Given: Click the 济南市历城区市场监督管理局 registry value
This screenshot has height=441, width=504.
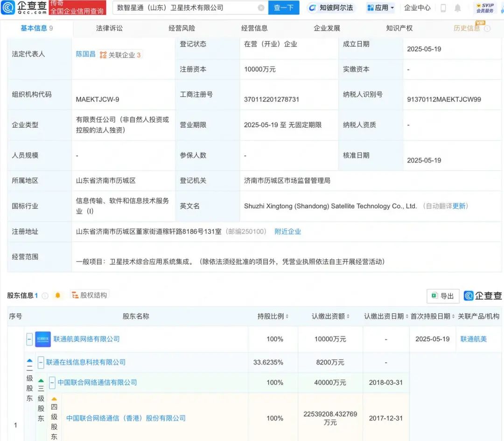Looking at the screenshot, I should tap(287, 181).
